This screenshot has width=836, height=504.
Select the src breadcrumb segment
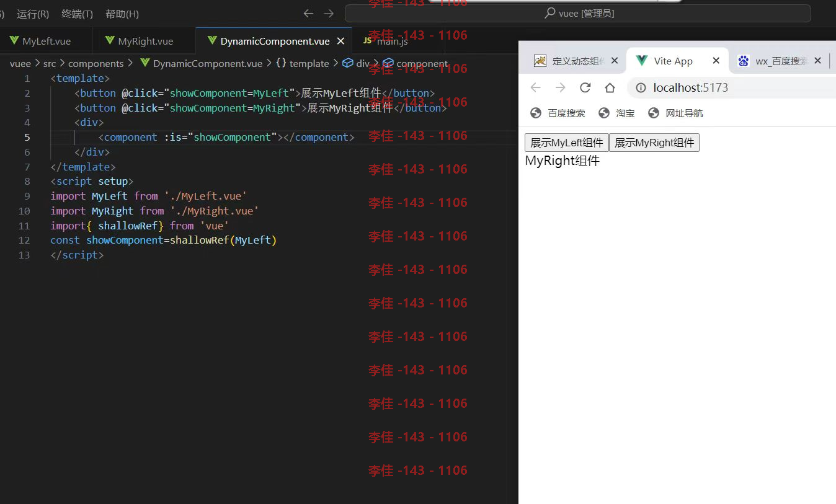pyautogui.click(x=50, y=63)
